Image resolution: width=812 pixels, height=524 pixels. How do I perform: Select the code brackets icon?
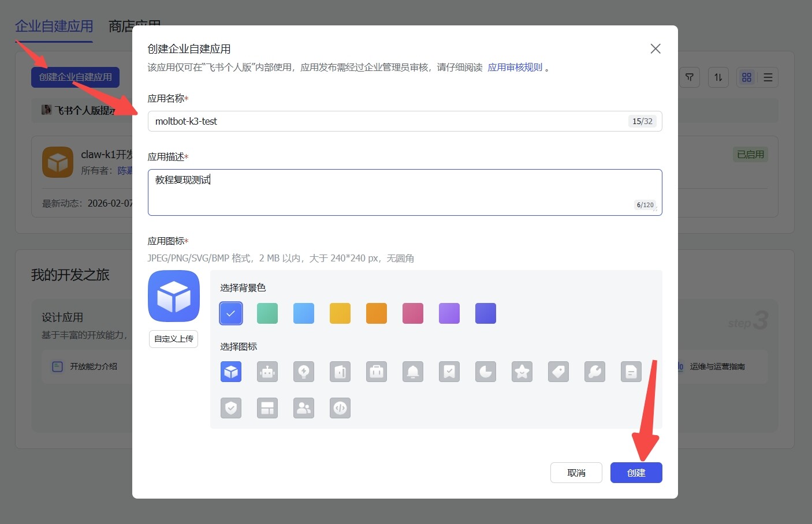[x=340, y=408]
